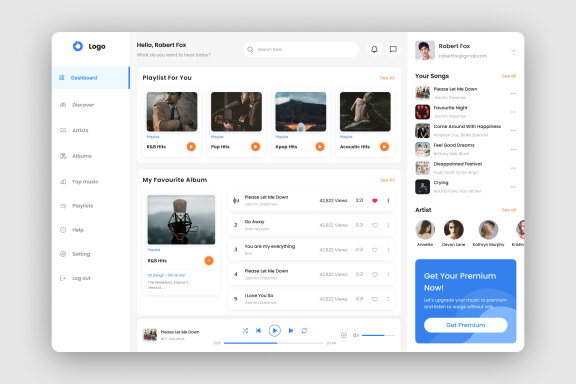Play the R&B Hits playlist card
The width and height of the screenshot is (576, 384).
point(191,147)
